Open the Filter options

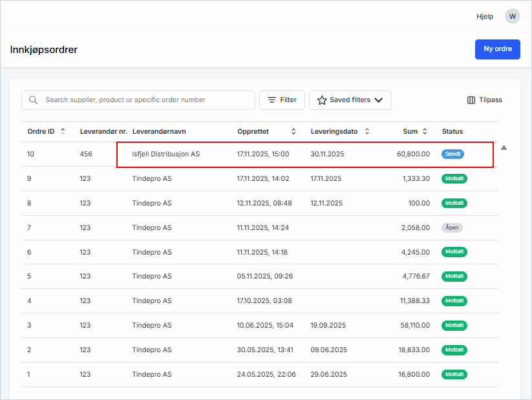[282, 100]
